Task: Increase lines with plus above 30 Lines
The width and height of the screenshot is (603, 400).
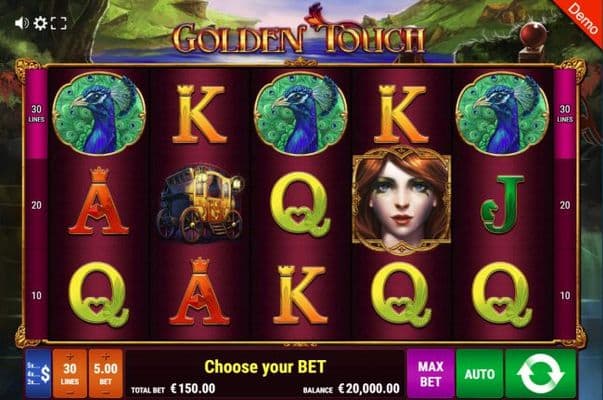Action: (70, 357)
